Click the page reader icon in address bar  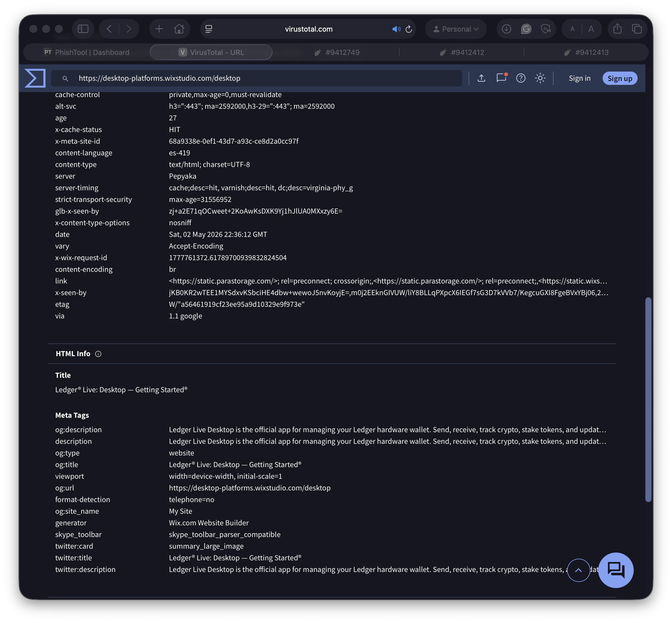pyautogui.click(x=209, y=29)
